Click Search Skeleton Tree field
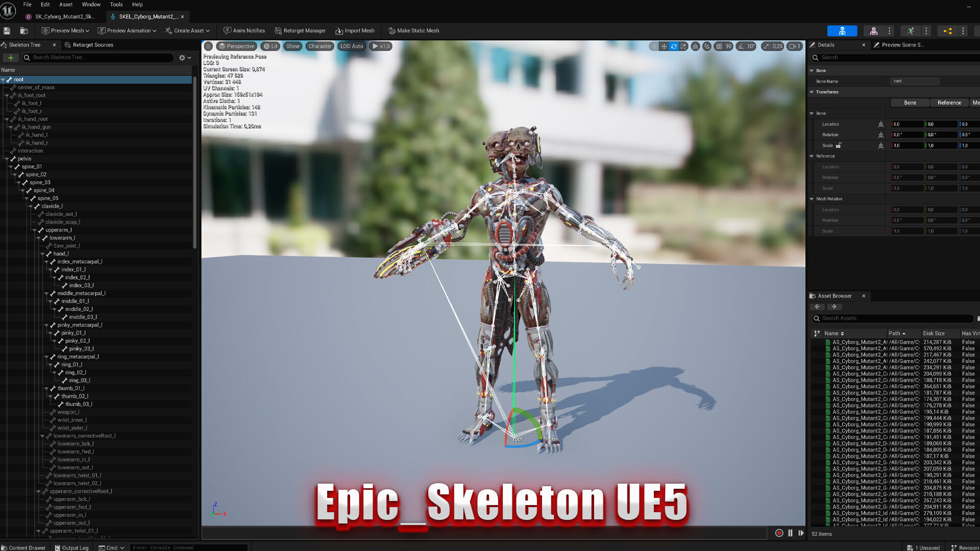Screen dimensions: 980x551 pos(98,58)
